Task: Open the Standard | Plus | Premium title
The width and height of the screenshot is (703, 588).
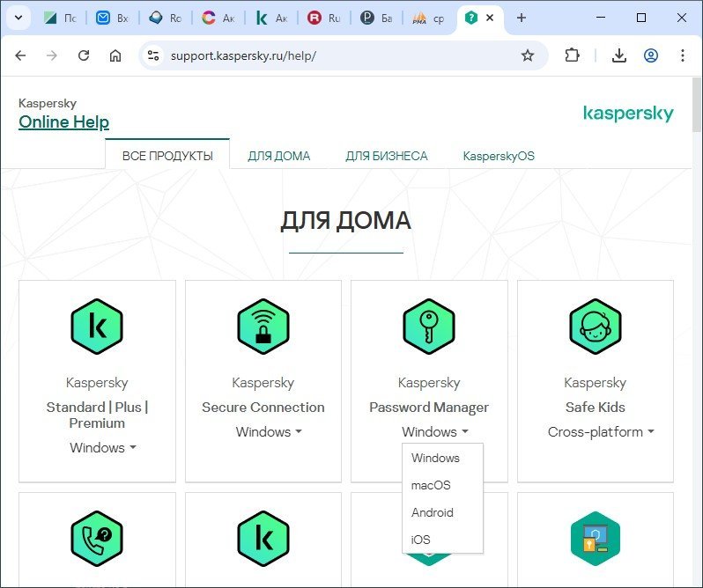Action: pos(97,415)
